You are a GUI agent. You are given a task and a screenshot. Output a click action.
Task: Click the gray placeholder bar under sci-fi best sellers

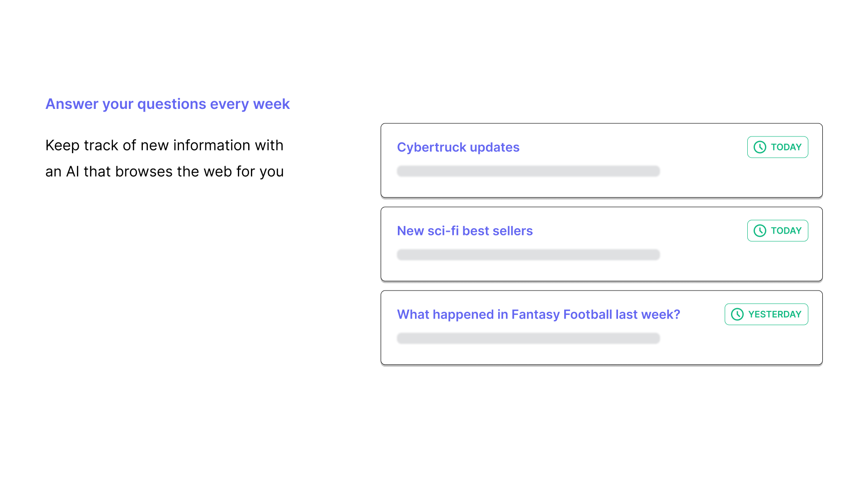[528, 255]
